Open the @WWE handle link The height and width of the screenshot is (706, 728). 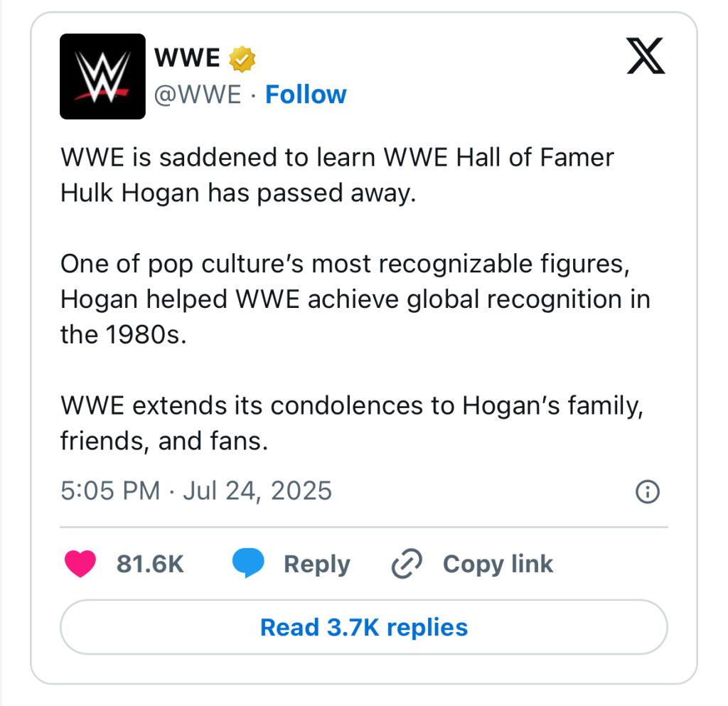point(198,95)
